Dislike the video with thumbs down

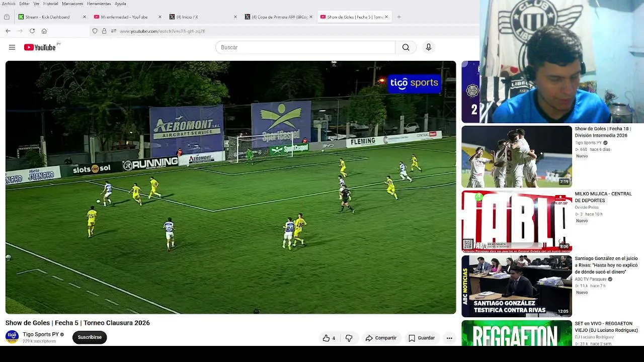click(x=349, y=338)
